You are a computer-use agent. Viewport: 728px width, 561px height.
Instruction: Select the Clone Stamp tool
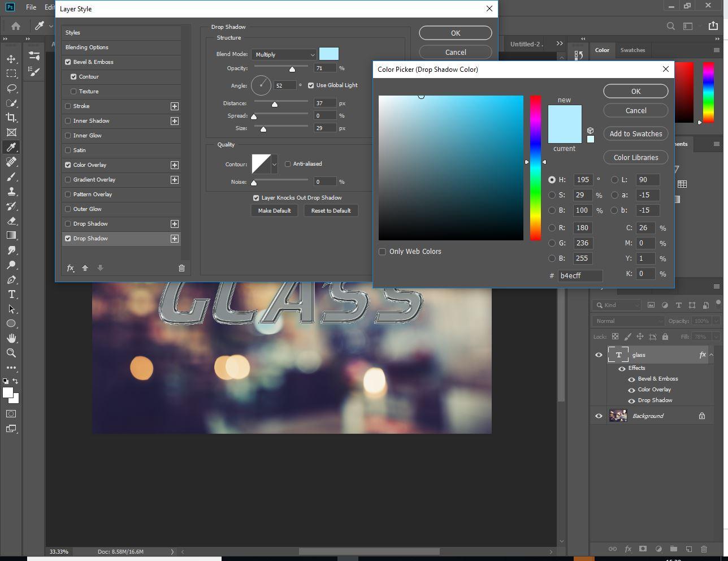click(11, 191)
